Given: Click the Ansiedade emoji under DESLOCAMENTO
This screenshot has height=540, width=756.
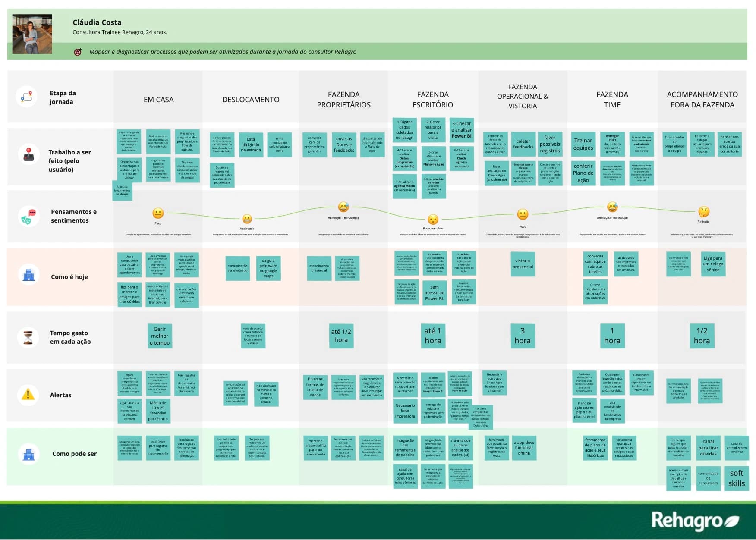Looking at the screenshot, I should tap(247, 219).
